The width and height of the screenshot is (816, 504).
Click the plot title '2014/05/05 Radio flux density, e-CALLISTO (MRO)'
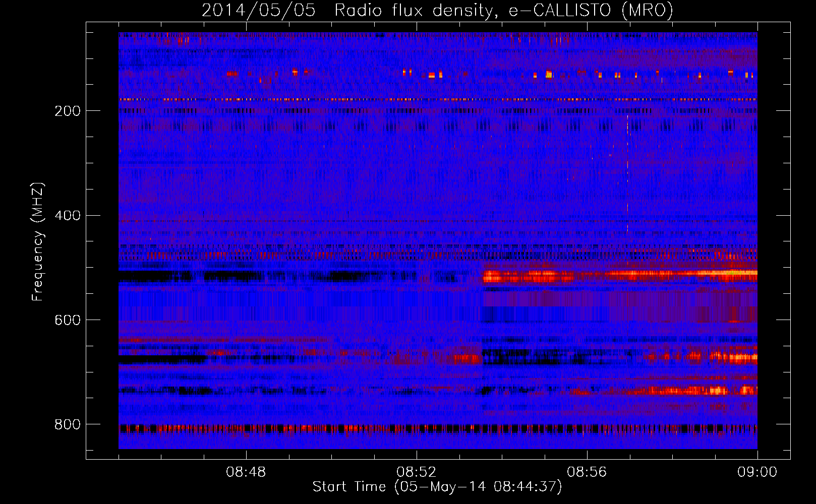tap(437, 10)
